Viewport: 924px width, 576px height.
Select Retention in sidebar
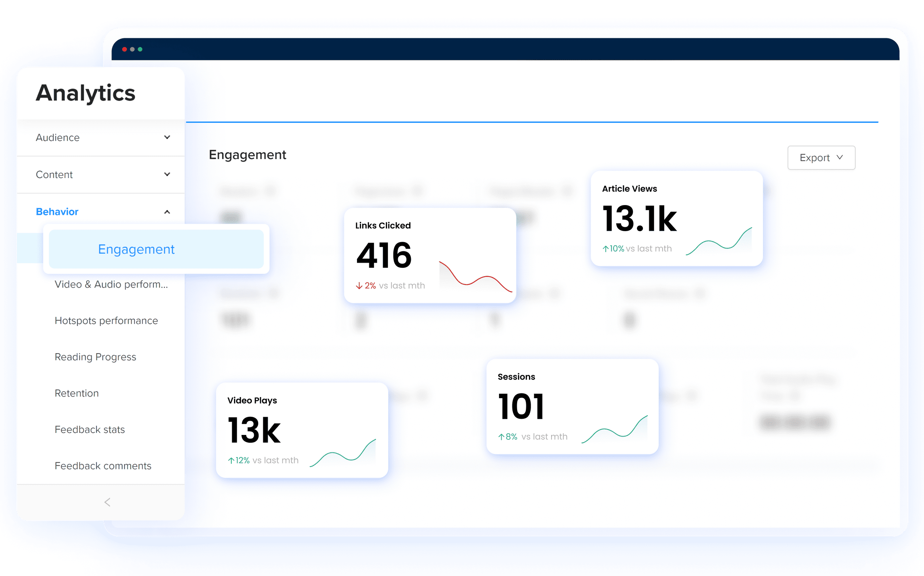click(x=77, y=393)
